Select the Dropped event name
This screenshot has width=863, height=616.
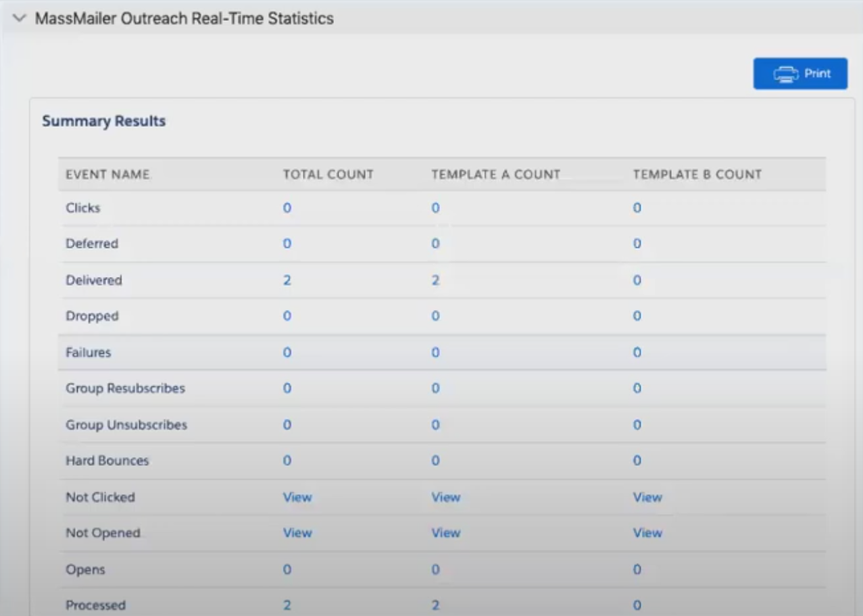click(92, 316)
